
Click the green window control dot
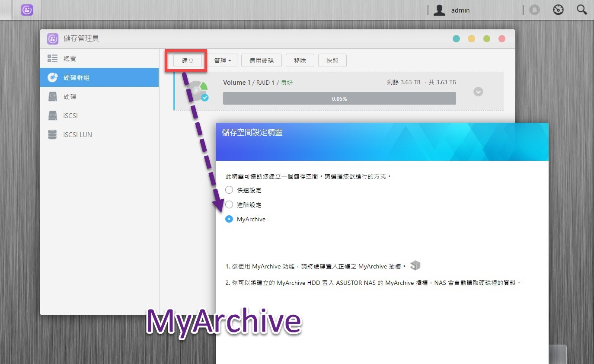point(487,39)
